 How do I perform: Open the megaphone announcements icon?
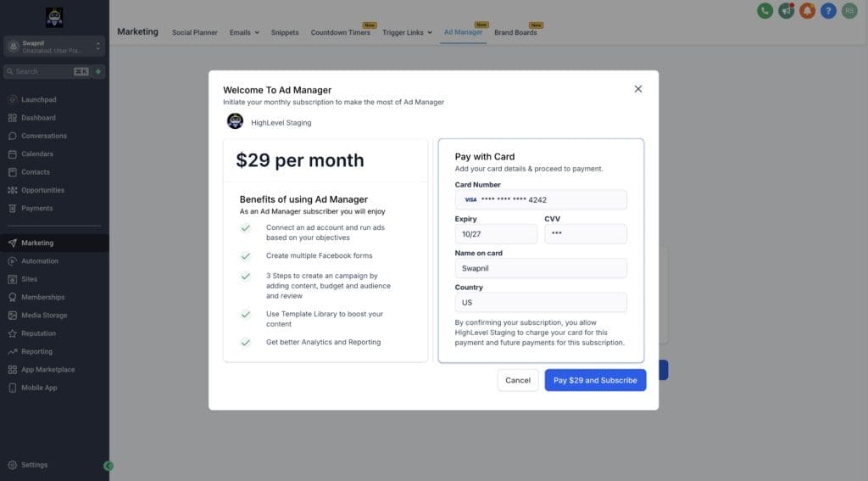pyautogui.click(x=786, y=11)
